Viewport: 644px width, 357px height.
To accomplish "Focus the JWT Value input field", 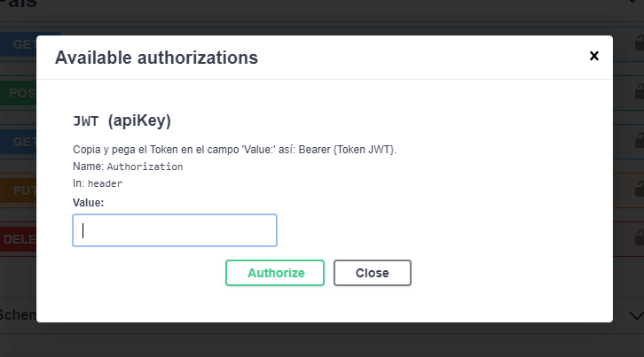I will pos(175,230).
